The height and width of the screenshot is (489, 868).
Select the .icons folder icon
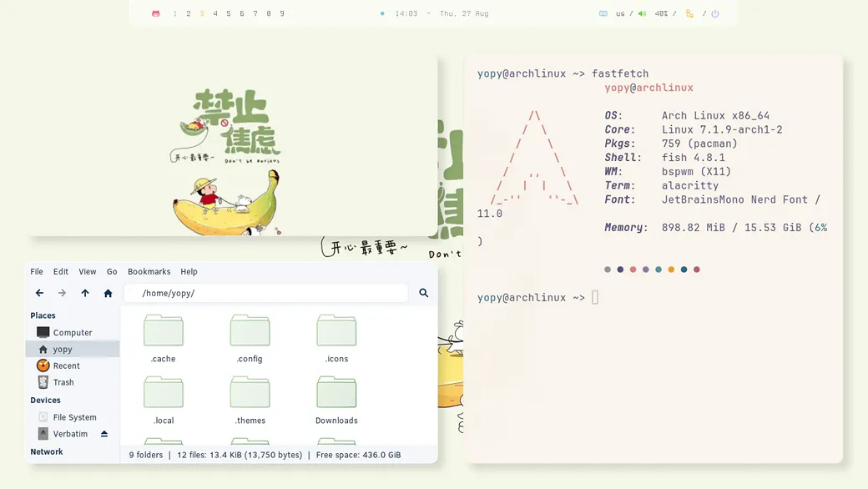[x=336, y=330]
